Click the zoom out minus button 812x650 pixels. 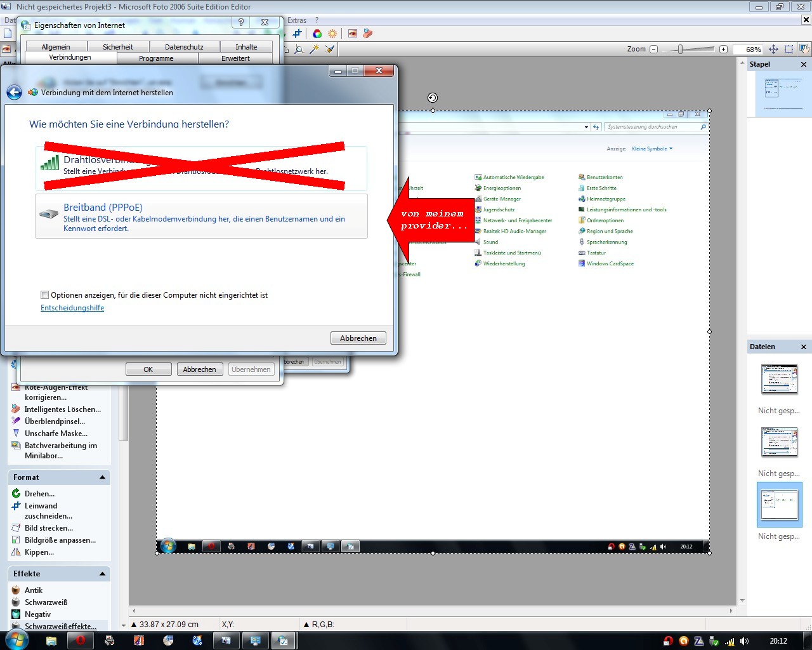point(654,49)
